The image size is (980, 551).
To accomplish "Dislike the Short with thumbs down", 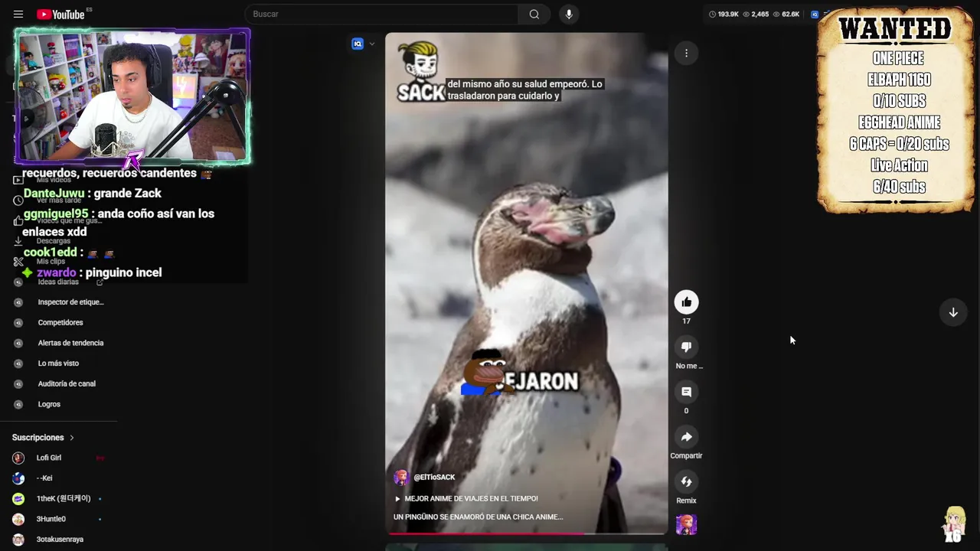I will (686, 347).
